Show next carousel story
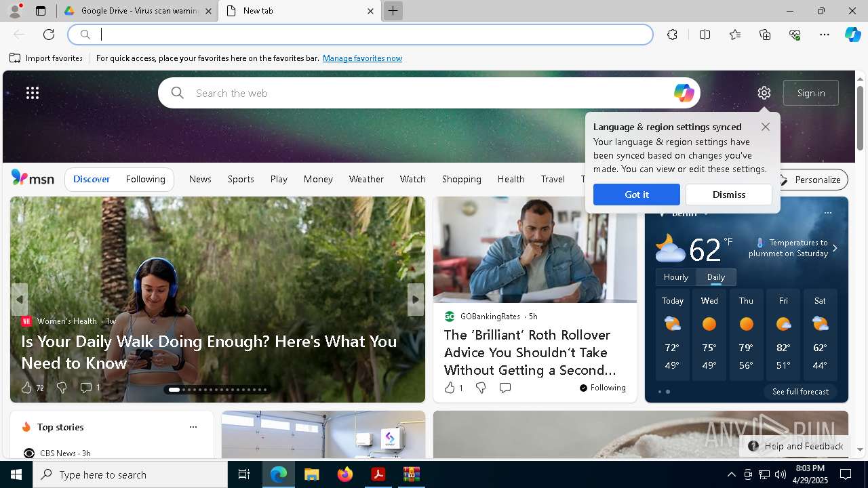The height and width of the screenshot is (488, 868). (416, 299)
